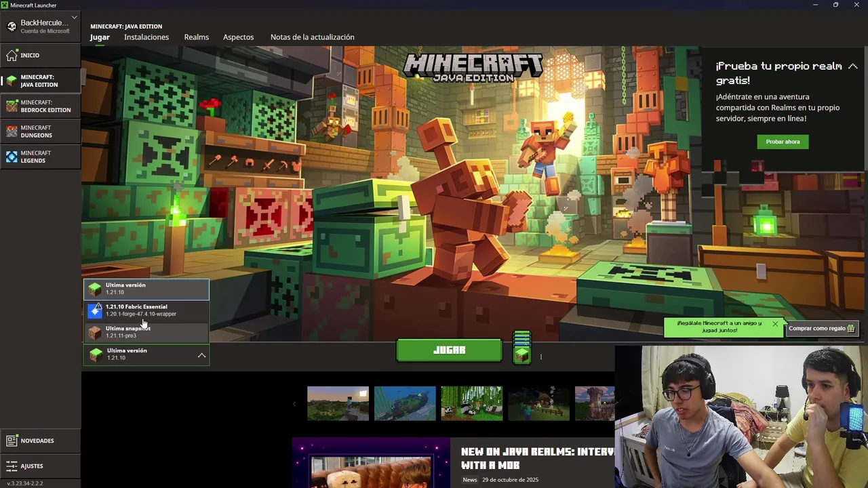Select Minecraft: Java Edition in sidebar
868x488 pixels.
[41, 81]
